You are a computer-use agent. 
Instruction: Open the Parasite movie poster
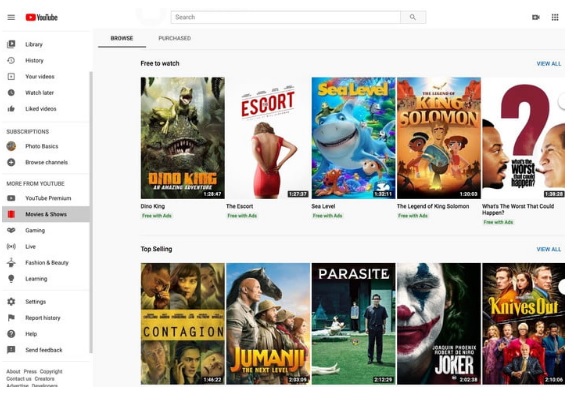point(353,324)
